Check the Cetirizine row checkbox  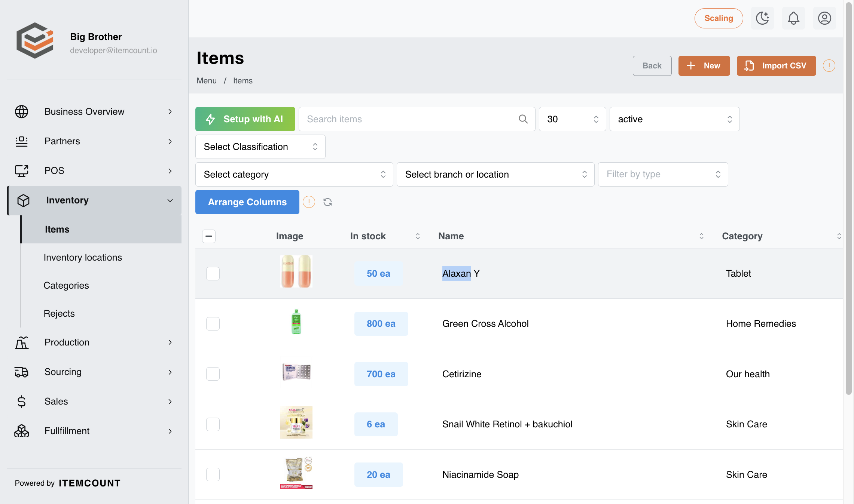tap(213, 374)
